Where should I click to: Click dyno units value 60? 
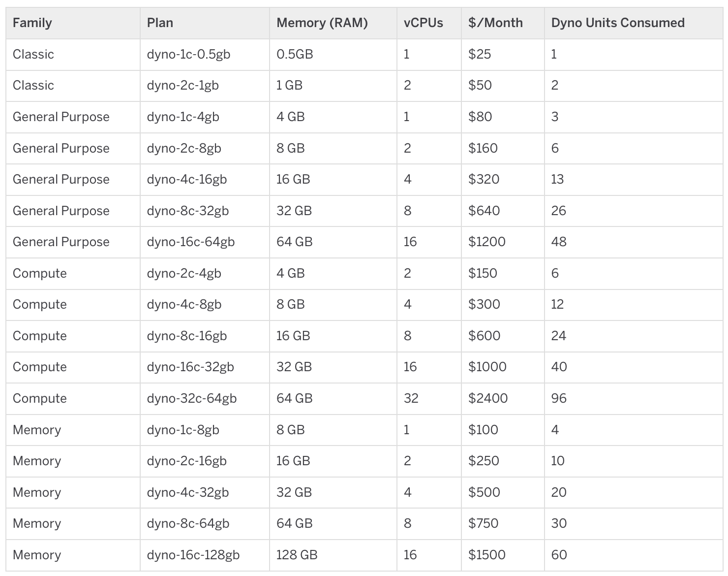559,555
